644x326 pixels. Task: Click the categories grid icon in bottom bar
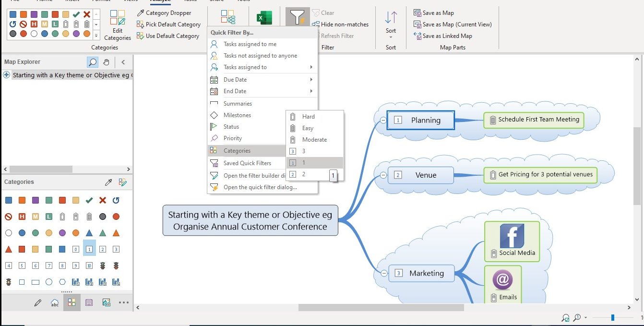pyautogui.click(x=72, y=302)
